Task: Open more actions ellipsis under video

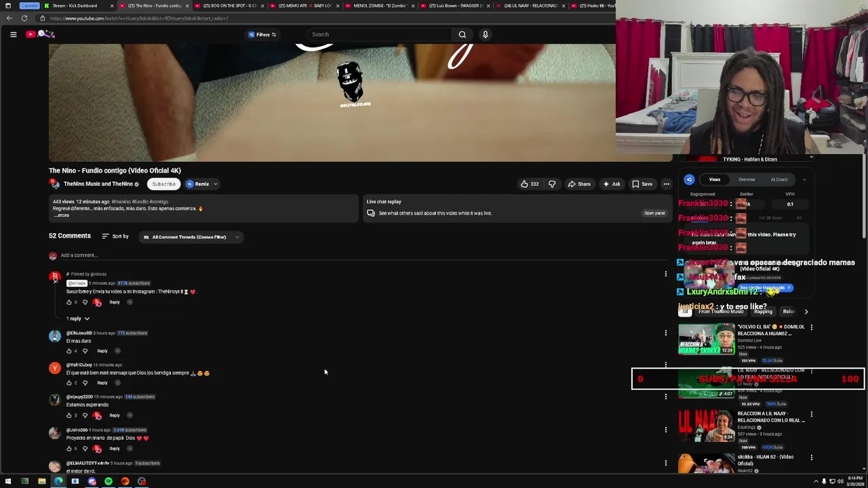Action: [x=667, y=184]
